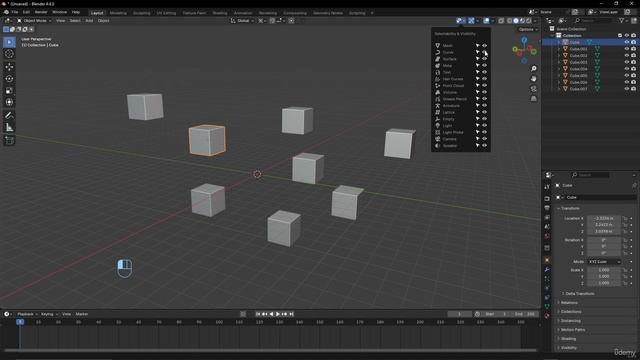Open the Modifiers wrench properties tab

tap(547, 269)
